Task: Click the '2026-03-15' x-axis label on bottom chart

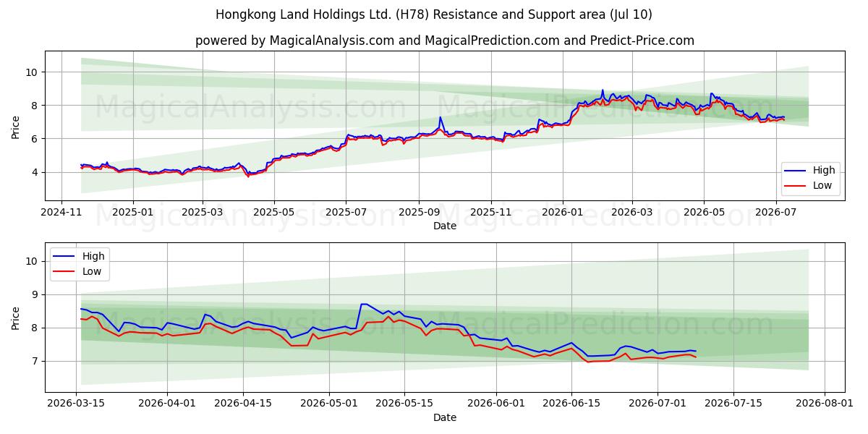Action: pyautogui.click(x=77, y=405)
